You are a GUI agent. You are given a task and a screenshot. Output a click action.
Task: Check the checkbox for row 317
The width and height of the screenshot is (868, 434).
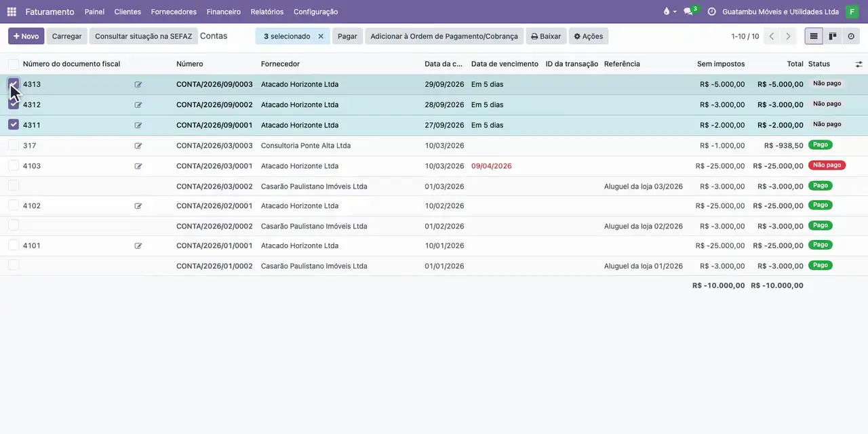tap(14, 145)
